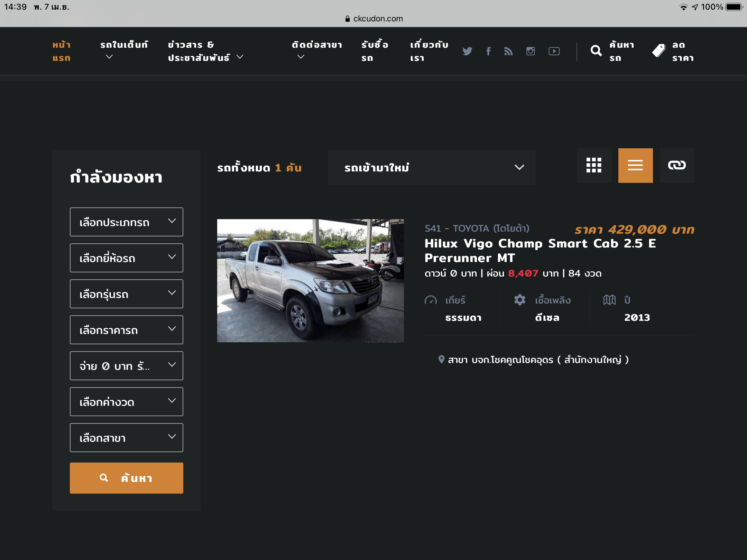Click the รถทั้งหมด 1 คัน count text

tap(259, 168)
